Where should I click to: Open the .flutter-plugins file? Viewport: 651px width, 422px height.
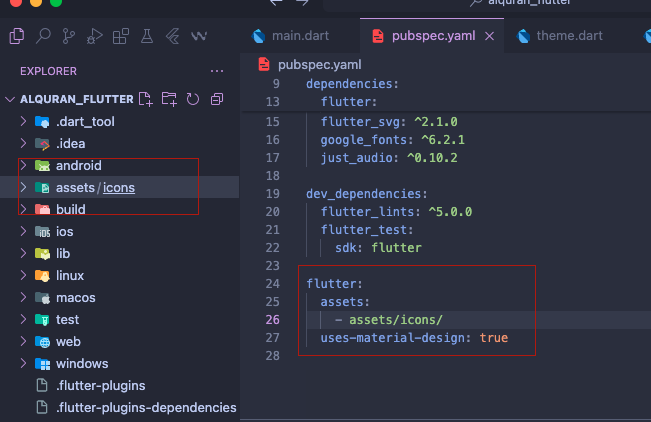coord(101,386)
